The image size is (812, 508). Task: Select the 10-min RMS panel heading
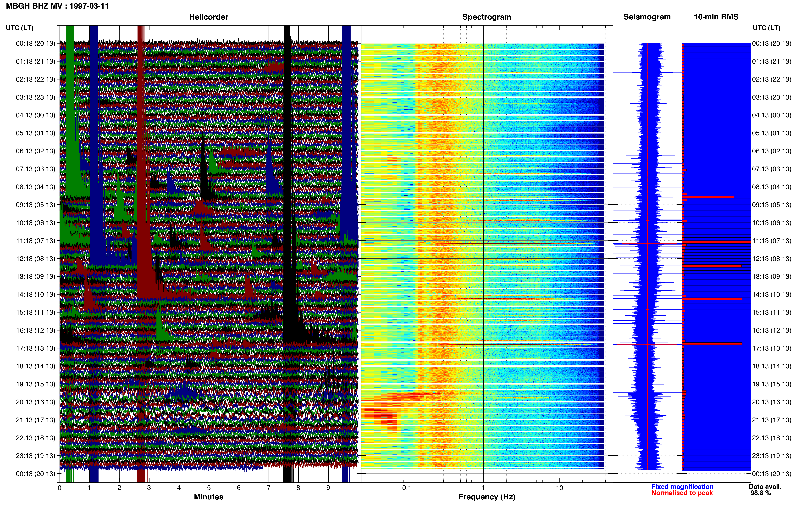[x=716, y=17]
